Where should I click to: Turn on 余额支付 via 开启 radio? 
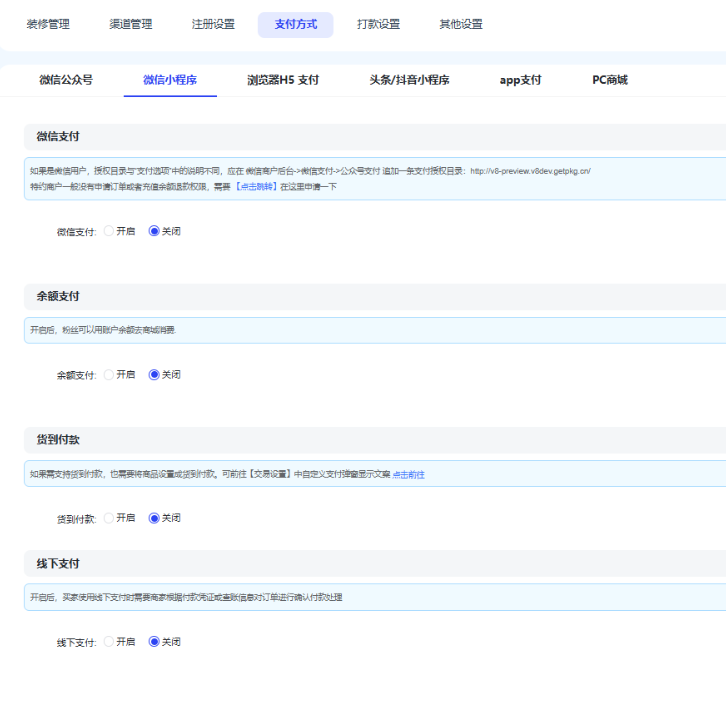coord(109,375)
